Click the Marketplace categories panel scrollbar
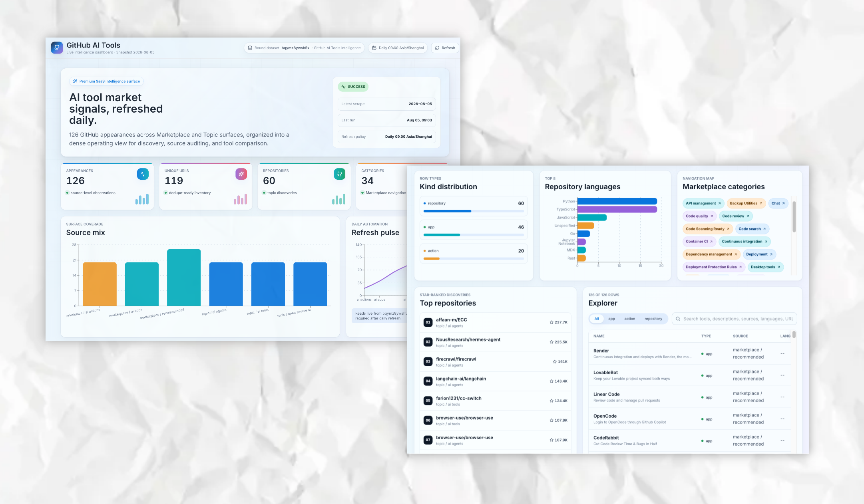The image size is (864, 504). 794,217
